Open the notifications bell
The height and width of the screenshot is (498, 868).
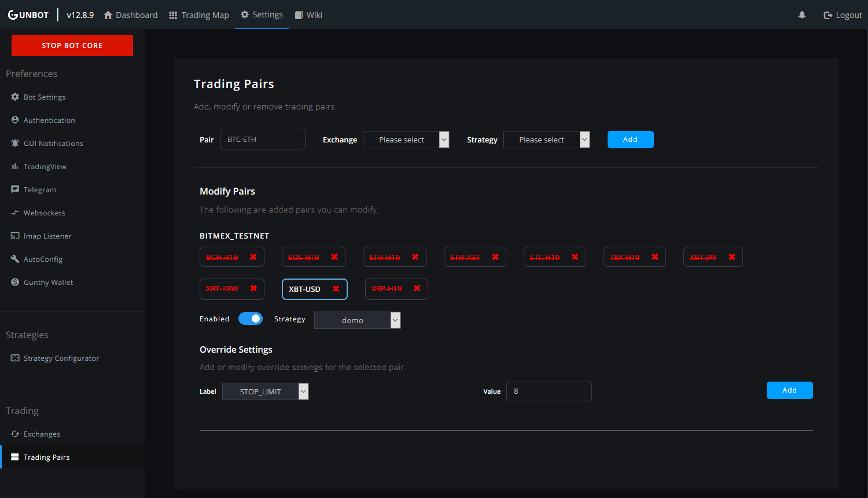pos(802,15)
